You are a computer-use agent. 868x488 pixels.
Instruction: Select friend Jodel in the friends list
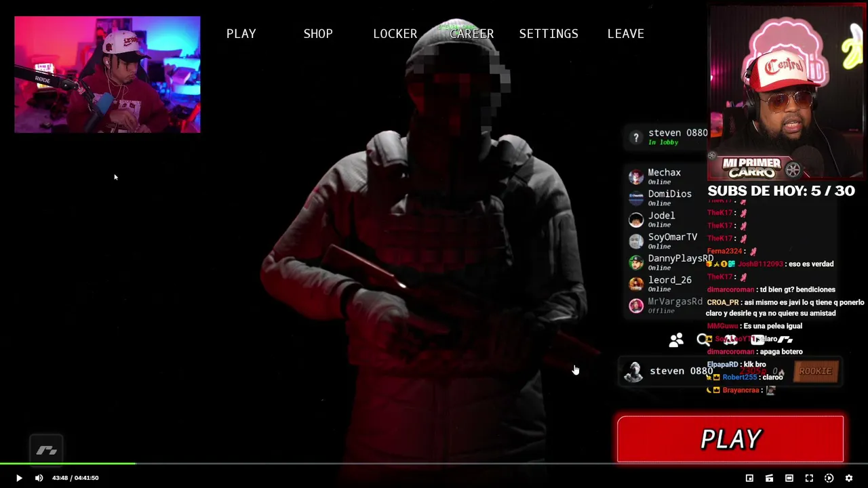click(x=663, y=219)
